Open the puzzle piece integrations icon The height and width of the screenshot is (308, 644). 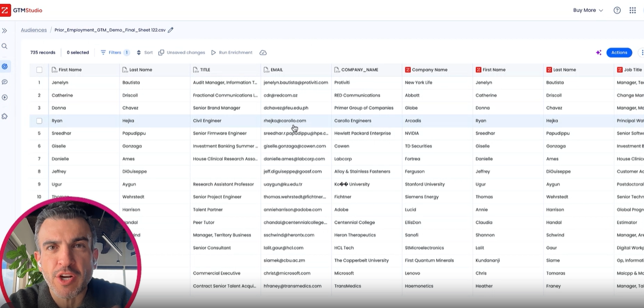(x=4, y=116)
